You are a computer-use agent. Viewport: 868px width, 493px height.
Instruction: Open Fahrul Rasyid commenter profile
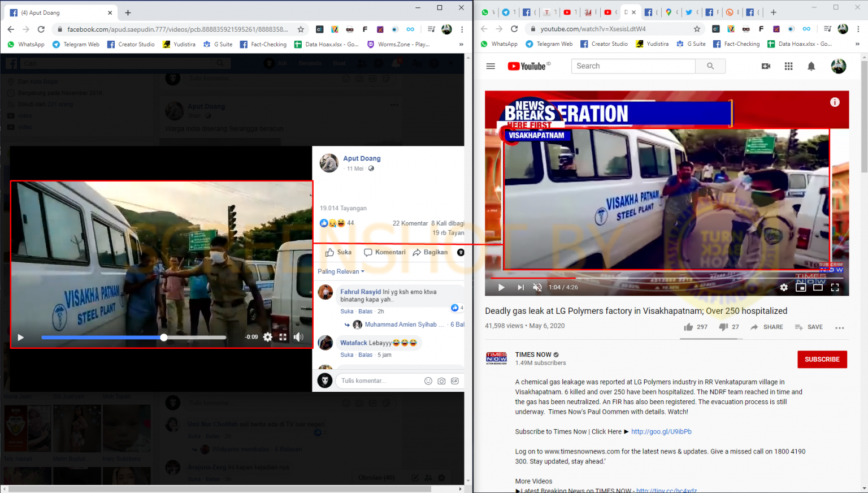pyautogui.click(x=361, y=292)
